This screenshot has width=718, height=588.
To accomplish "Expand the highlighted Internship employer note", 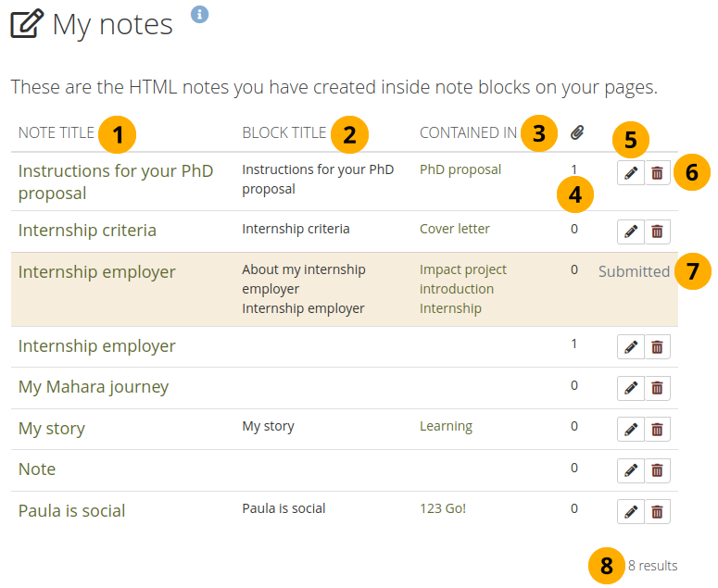I will 96,272.
